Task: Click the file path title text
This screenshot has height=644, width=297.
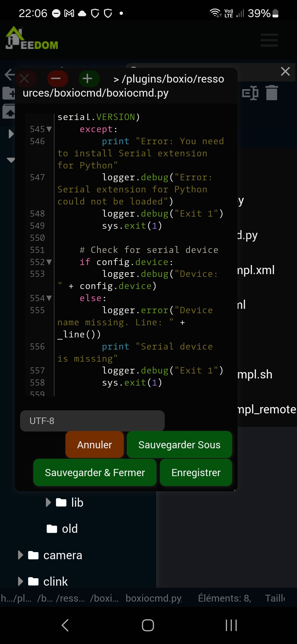Action: tap(123, 86)
